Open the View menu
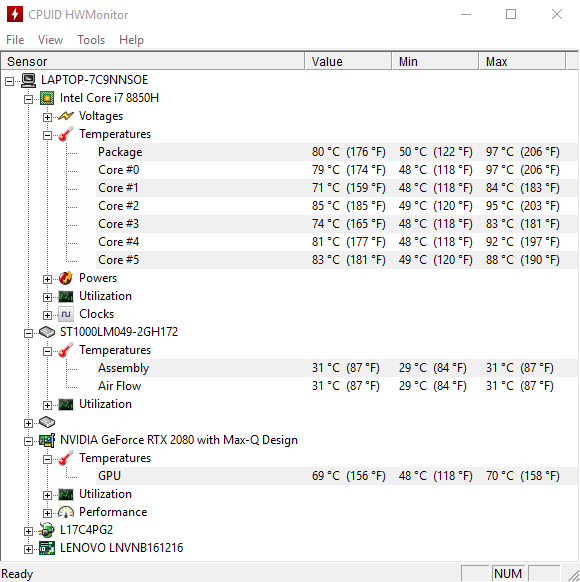The image size is (580, 582). click(50, 40)
